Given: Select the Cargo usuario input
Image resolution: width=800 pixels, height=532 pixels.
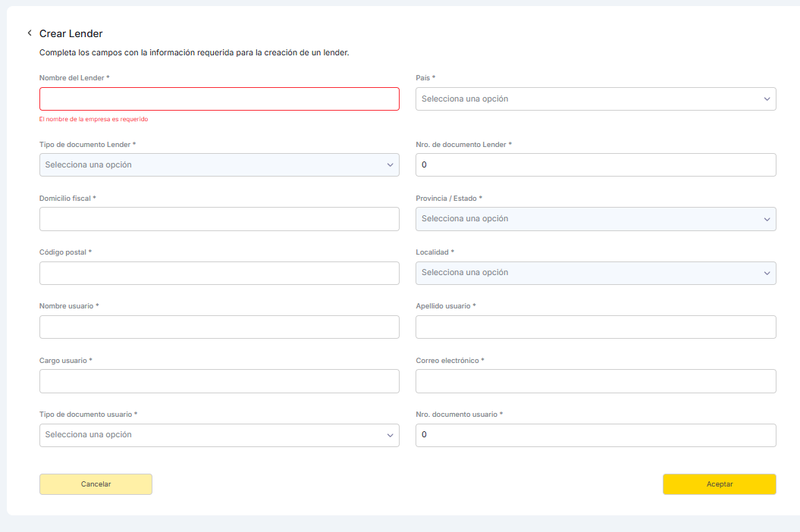Looking at the screenshot, I should coord(218,381).
